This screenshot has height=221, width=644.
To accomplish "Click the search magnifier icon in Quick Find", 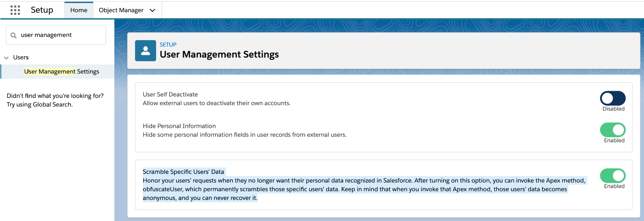I will pyautogui.click(x=14, y=35).
